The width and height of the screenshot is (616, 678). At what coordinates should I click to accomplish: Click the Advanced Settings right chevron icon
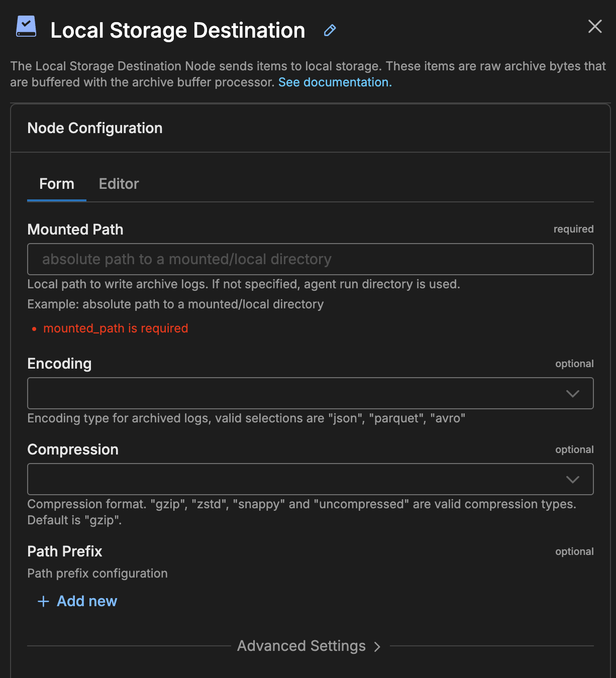tap(377, 646)
